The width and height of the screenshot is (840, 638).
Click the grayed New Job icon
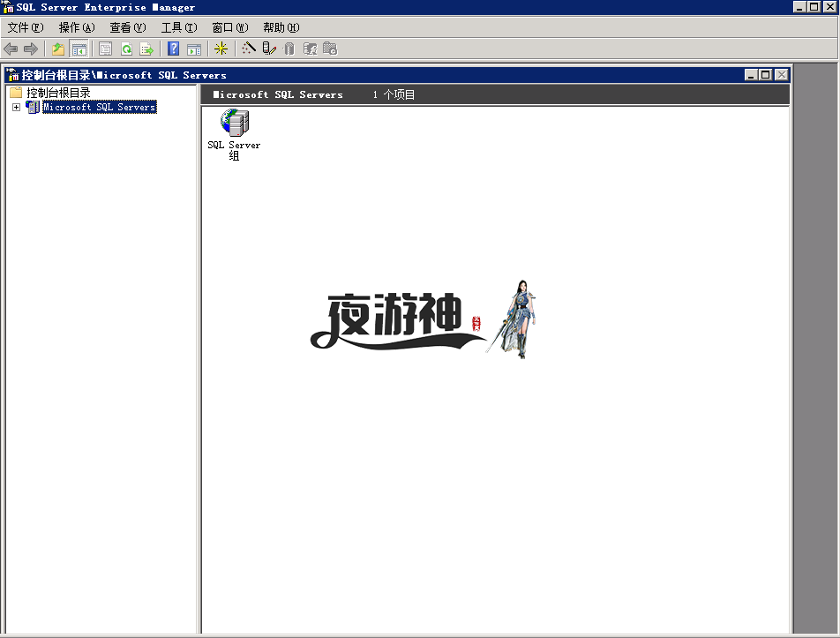330,49
